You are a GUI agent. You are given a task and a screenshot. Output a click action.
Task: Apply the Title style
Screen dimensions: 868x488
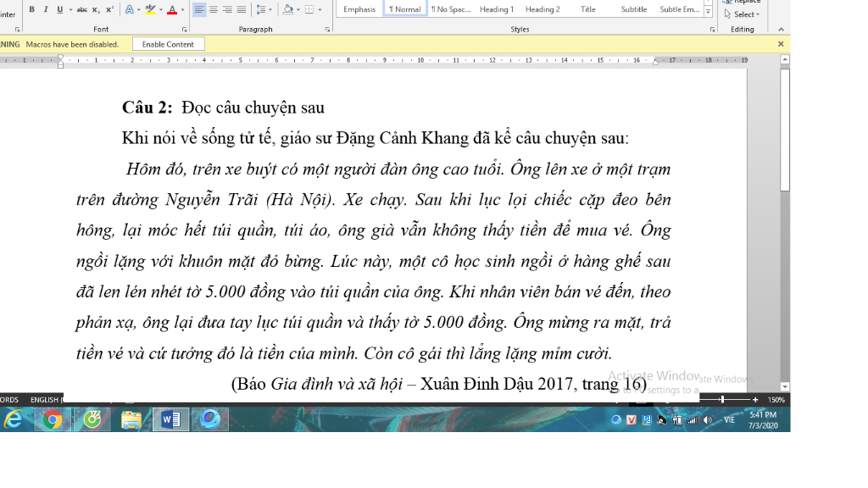click(x=588, y=9)
